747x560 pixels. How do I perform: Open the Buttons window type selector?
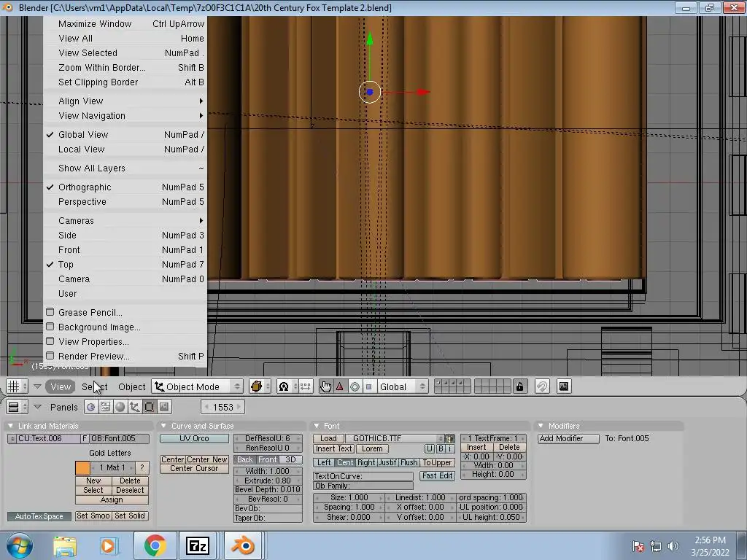coord(18,407)
